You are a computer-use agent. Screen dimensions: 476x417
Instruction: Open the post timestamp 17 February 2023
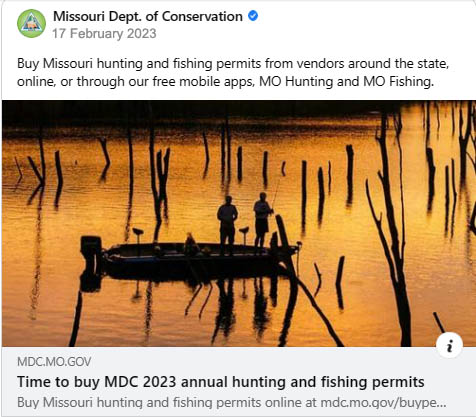[104, 34]
